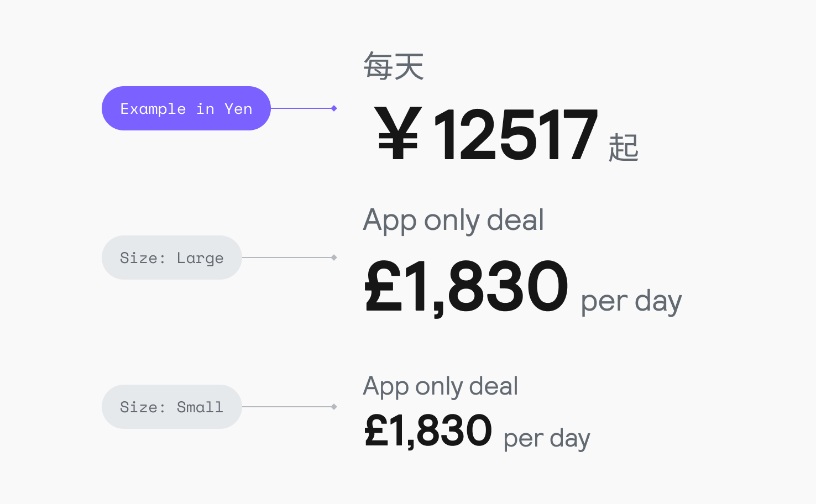Click the gray connector line from Size: Large
The width and height of the screenshot is (816, 504).
(286, 258)
